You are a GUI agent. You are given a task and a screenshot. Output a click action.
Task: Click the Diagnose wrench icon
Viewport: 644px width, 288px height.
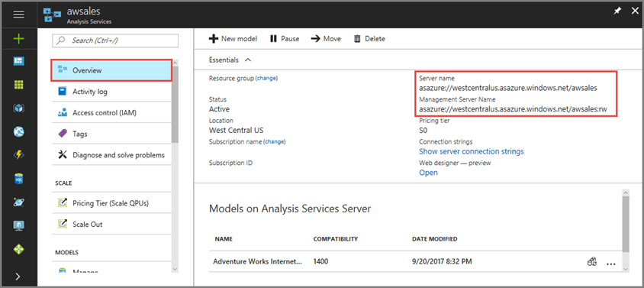click(63, 155)
